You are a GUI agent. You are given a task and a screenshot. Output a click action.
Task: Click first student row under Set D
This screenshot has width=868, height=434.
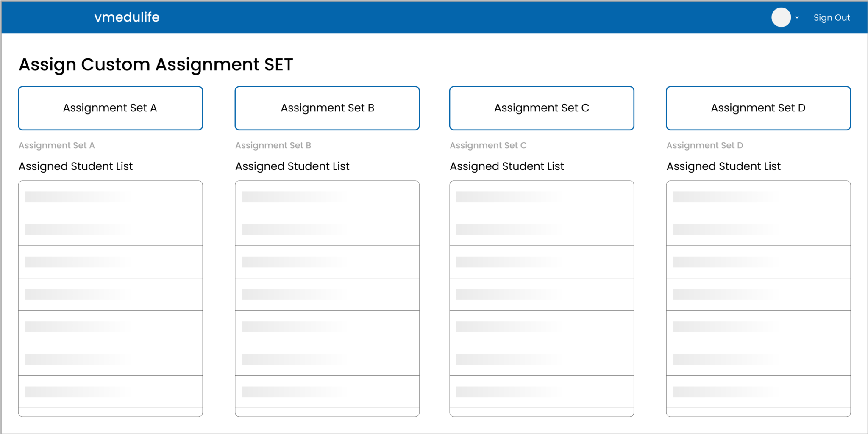[758, 197]
